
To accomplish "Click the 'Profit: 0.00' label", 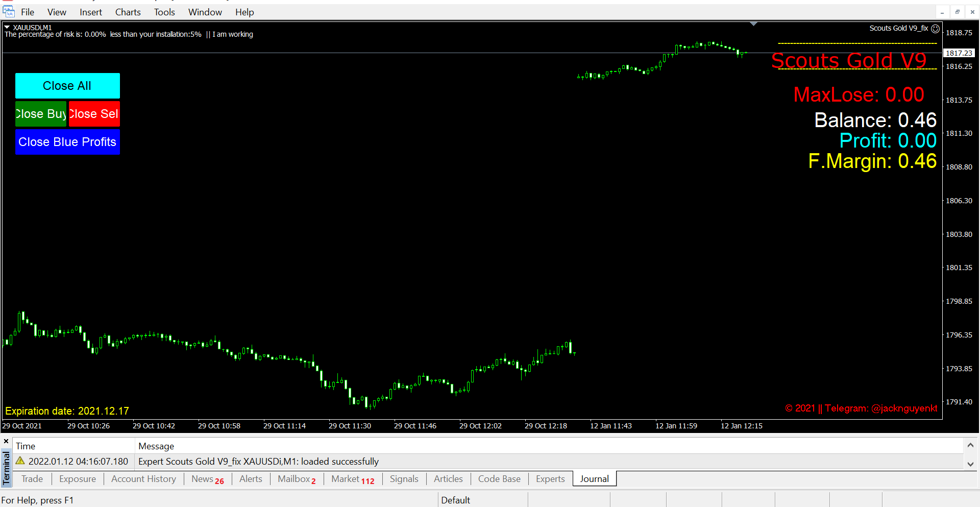I will 888,140.
